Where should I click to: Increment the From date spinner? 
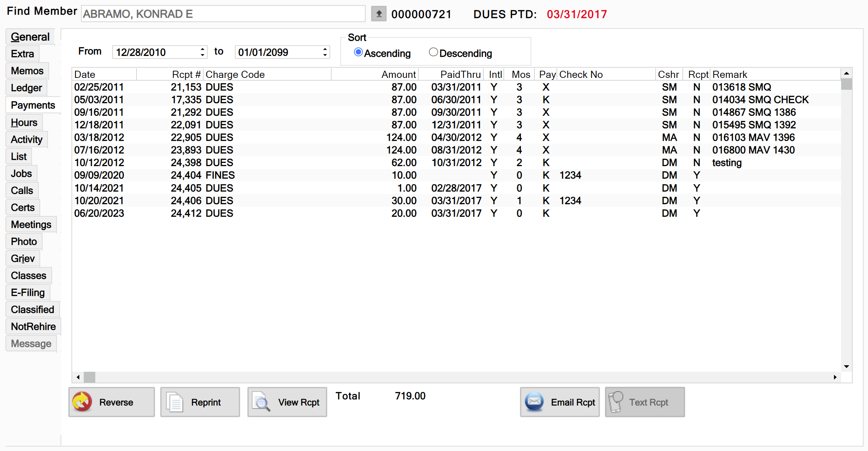click(x=203, y=49)
